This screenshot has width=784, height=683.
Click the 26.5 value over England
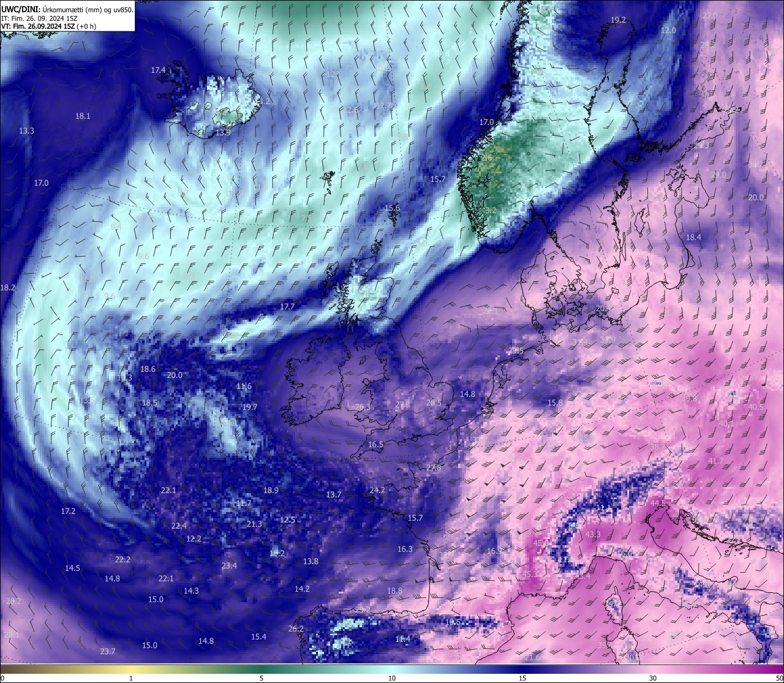434,403
